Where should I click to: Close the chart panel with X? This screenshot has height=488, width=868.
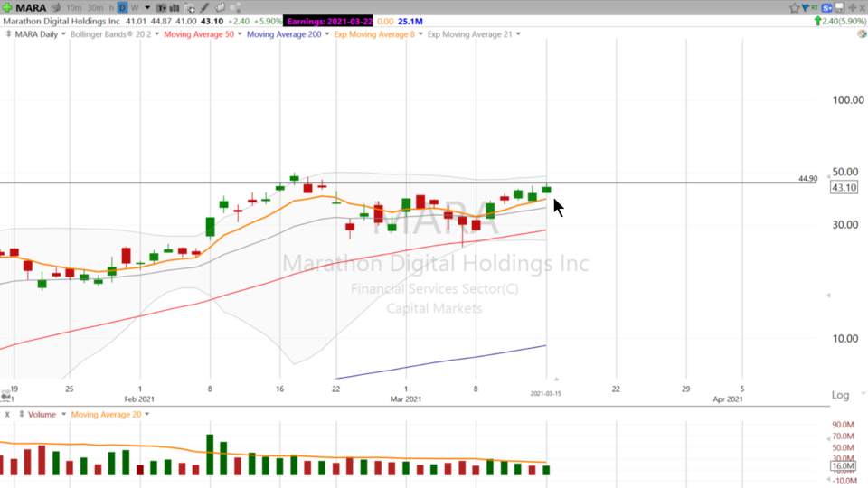coord(863,8)
